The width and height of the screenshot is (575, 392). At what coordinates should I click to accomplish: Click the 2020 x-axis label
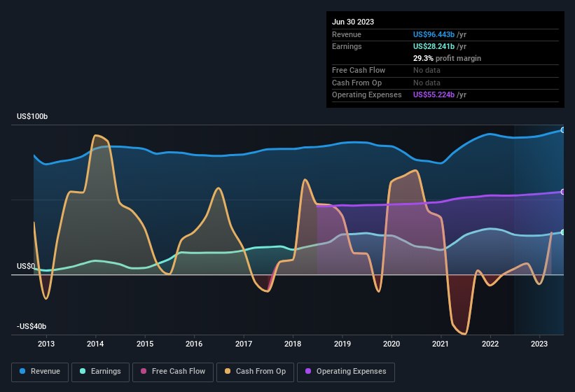point(392,344)
